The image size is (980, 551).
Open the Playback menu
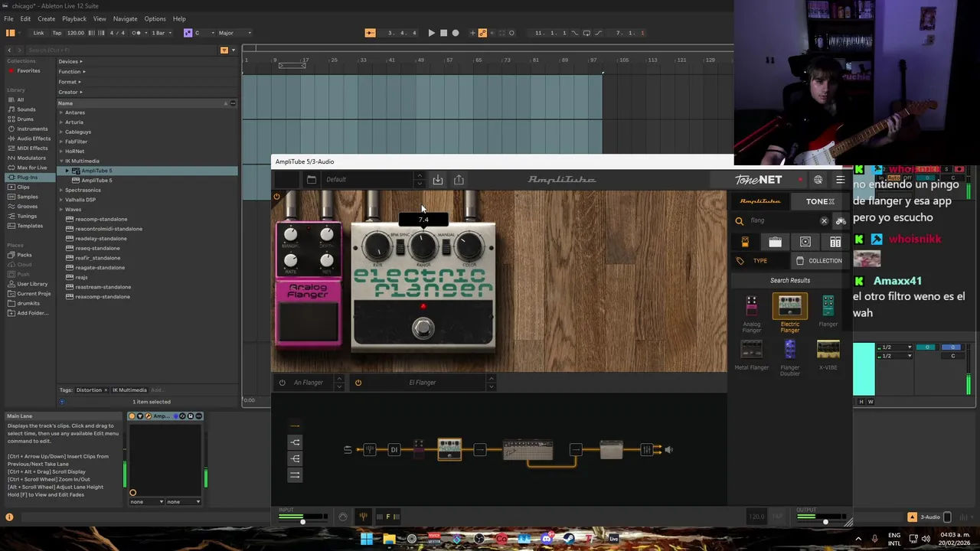[74, 18]
